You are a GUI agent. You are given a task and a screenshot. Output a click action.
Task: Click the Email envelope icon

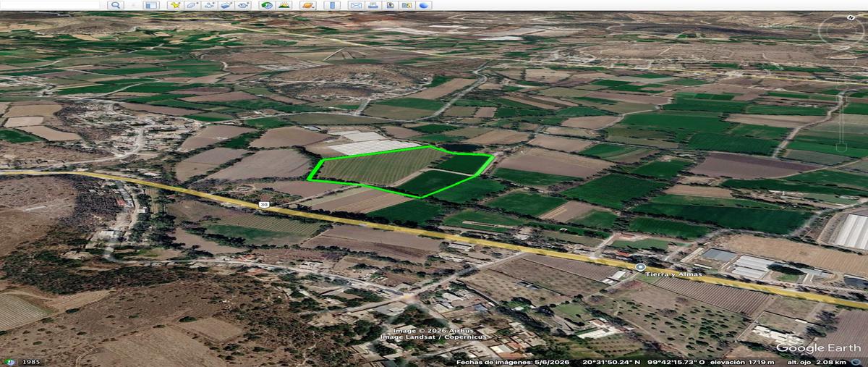(356, 5)
